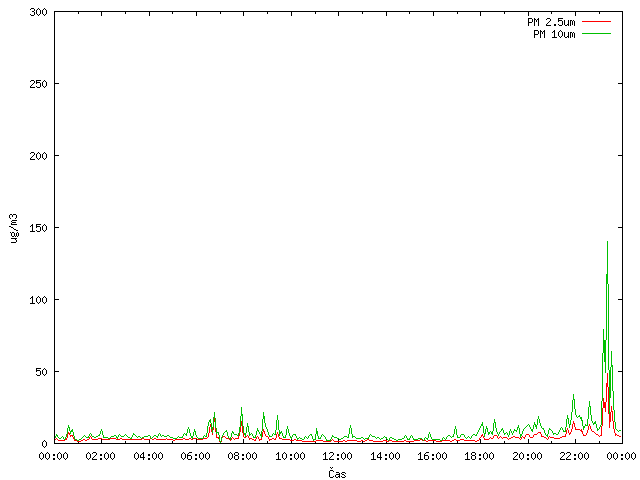Click the tallest green PM 10um peak
This screenshot has height=480, width=640.
click(607, 242)
